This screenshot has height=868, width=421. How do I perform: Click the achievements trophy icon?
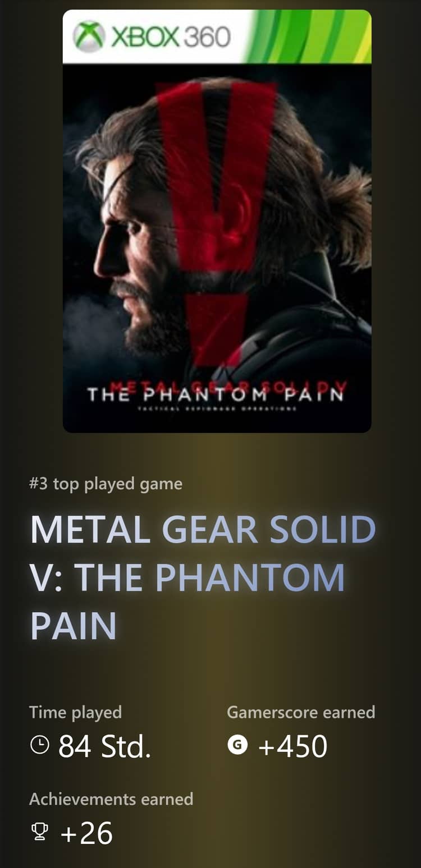click(x=39, y=833)
